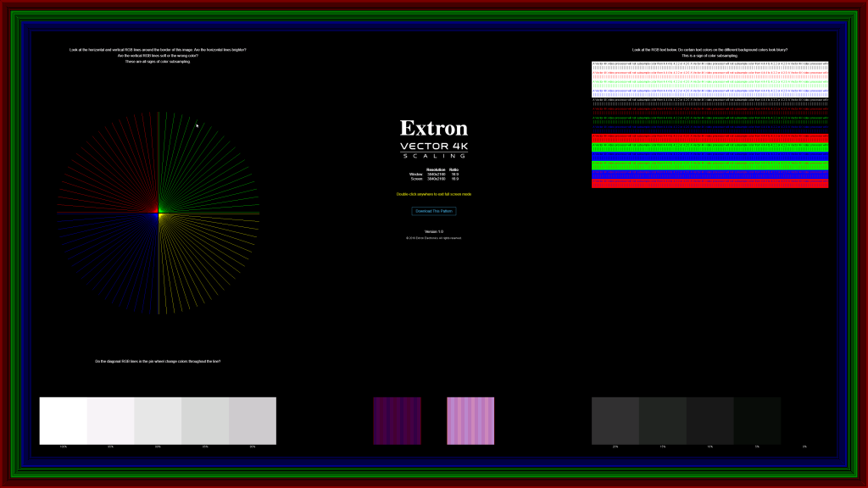Click the dark purple striped test patch
The width and height of the screenshot is (868, 488).
(x=397, y=420)
